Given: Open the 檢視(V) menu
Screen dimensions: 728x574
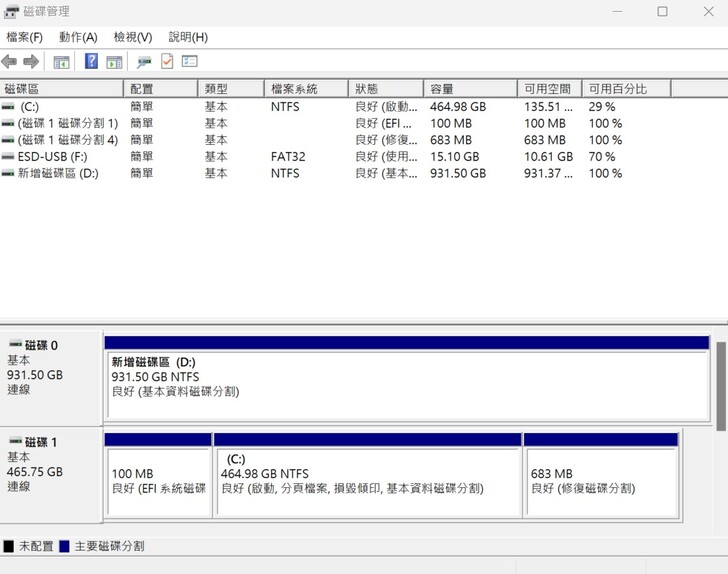Looking at the screenshot, I should pos(133,37).
